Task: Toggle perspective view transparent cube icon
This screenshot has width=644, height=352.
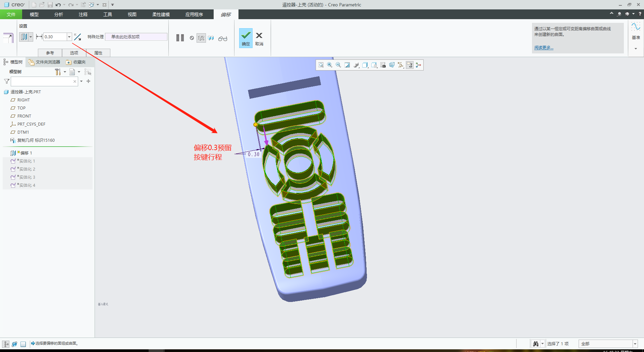Action: (392, 65)
